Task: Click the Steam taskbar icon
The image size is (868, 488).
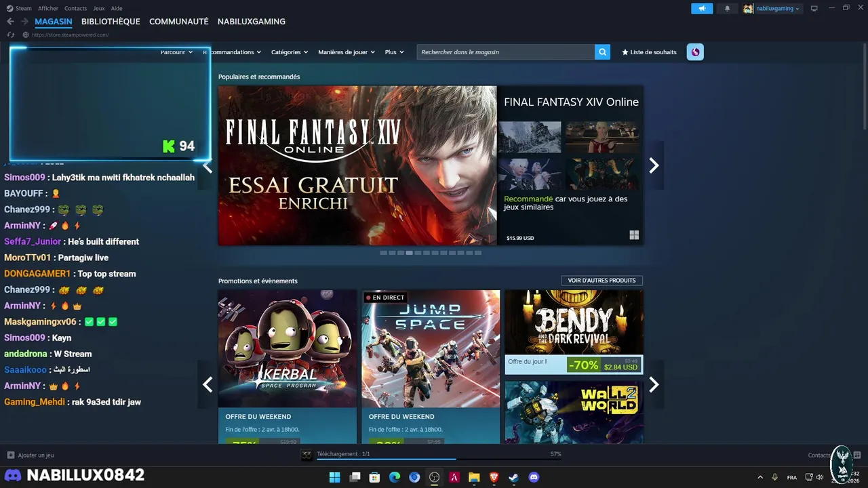Action: tap(514, 477)
